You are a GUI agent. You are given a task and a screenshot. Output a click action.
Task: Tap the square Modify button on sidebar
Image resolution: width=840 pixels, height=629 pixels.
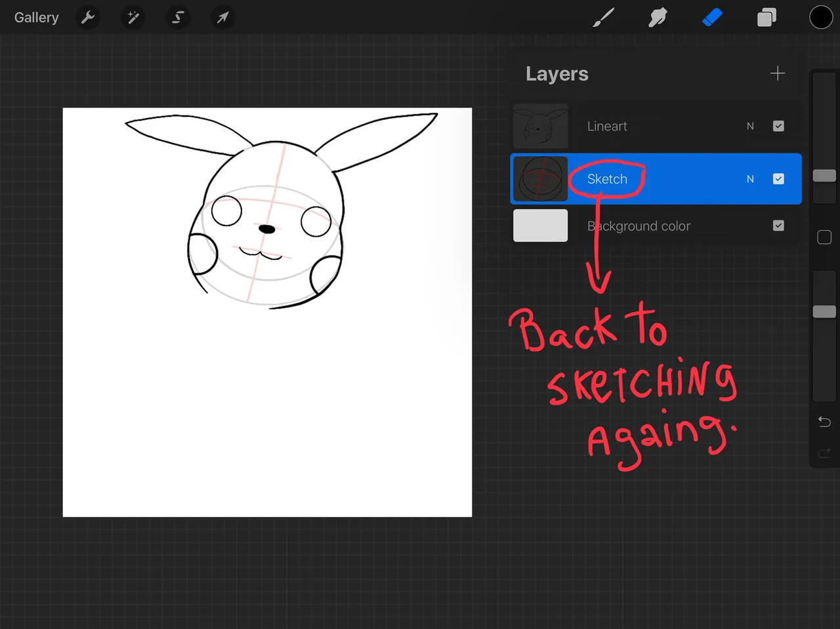[x=824, y=237]
